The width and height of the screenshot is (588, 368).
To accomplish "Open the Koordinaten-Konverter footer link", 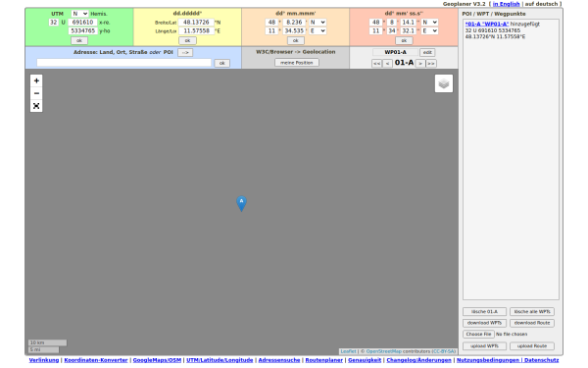I will pos(96,360).
